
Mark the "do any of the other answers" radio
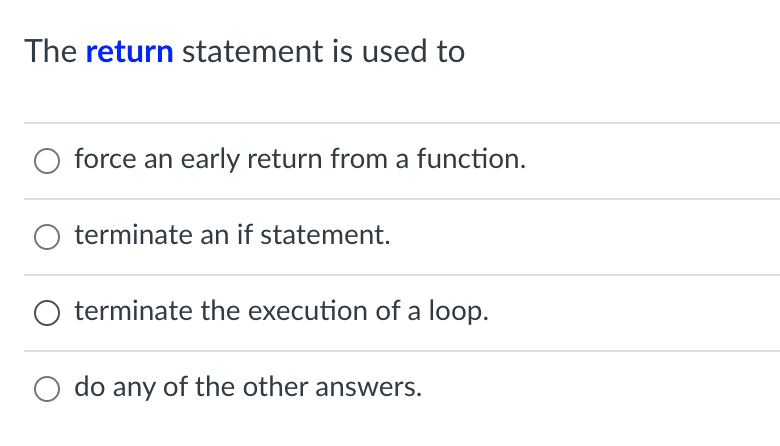click(x=47, y=389)
